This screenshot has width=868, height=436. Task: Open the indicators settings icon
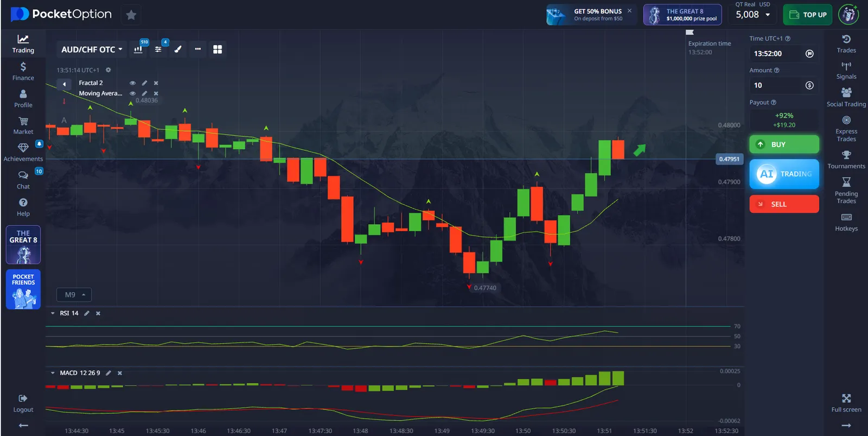158,49
